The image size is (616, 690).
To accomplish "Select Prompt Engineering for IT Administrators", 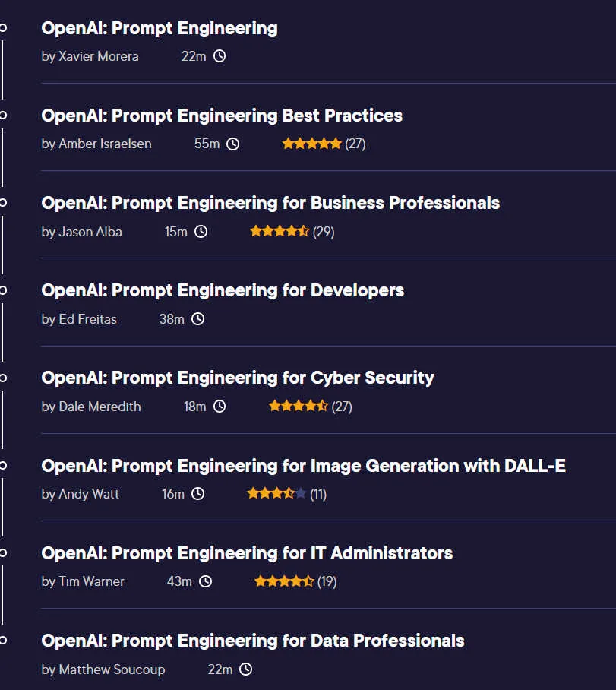I will [x=247, y=553].
